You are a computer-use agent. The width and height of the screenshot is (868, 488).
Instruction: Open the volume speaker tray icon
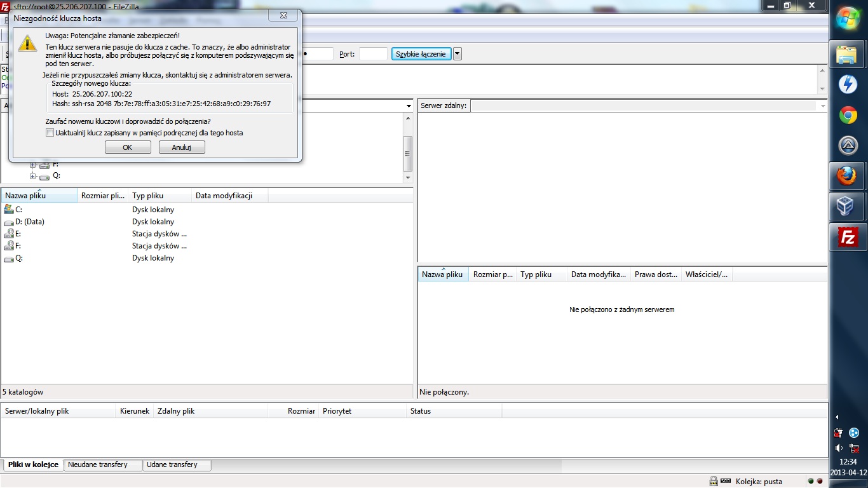839,448
